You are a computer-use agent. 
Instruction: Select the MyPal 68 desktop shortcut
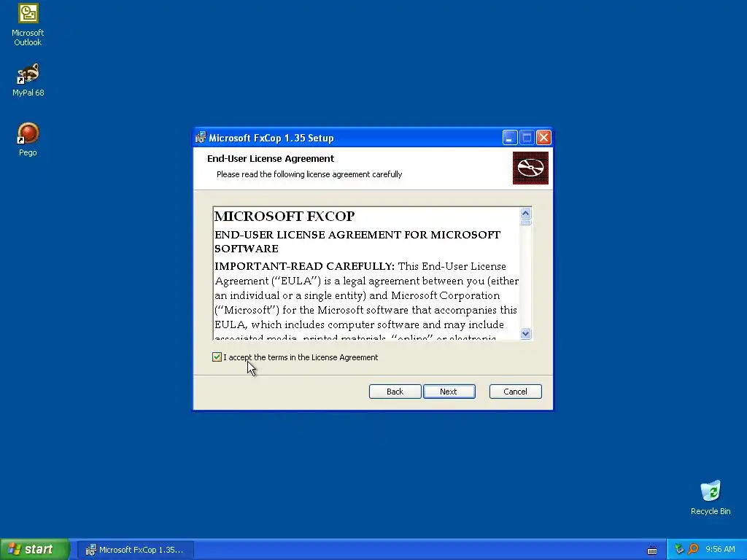pyautogui.click(x=28, y=80)
